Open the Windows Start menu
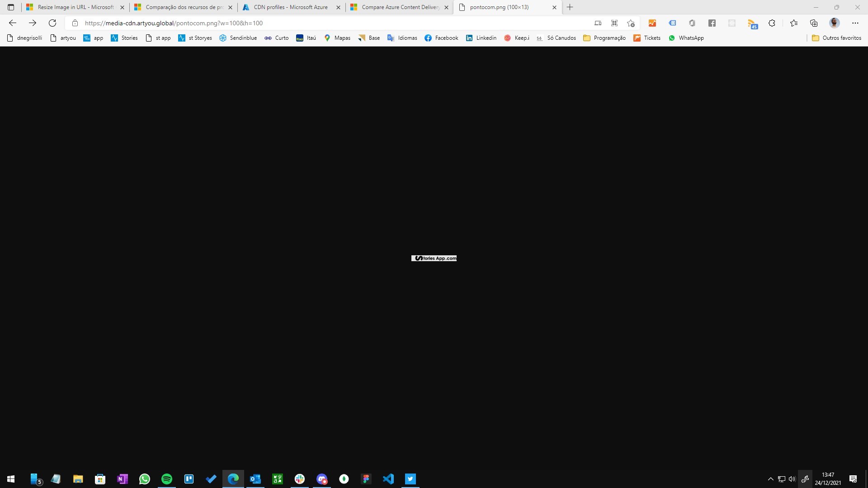868x488 pixels. pyautogui.click(x=11, y=479)
